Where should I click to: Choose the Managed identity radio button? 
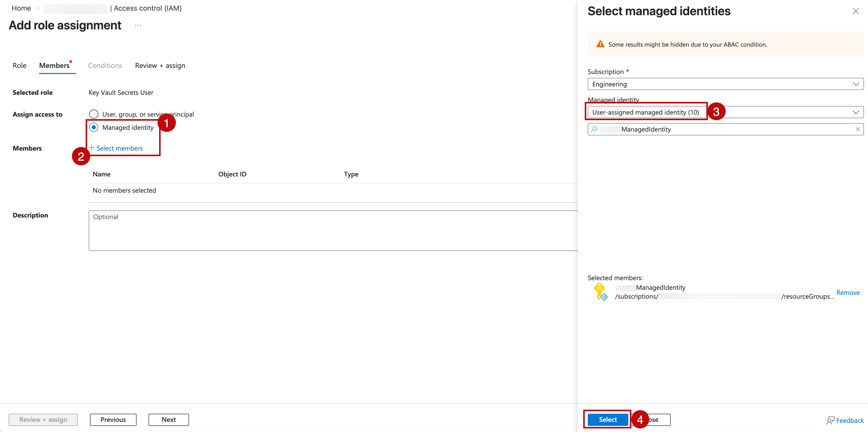[x=94, y=127]
